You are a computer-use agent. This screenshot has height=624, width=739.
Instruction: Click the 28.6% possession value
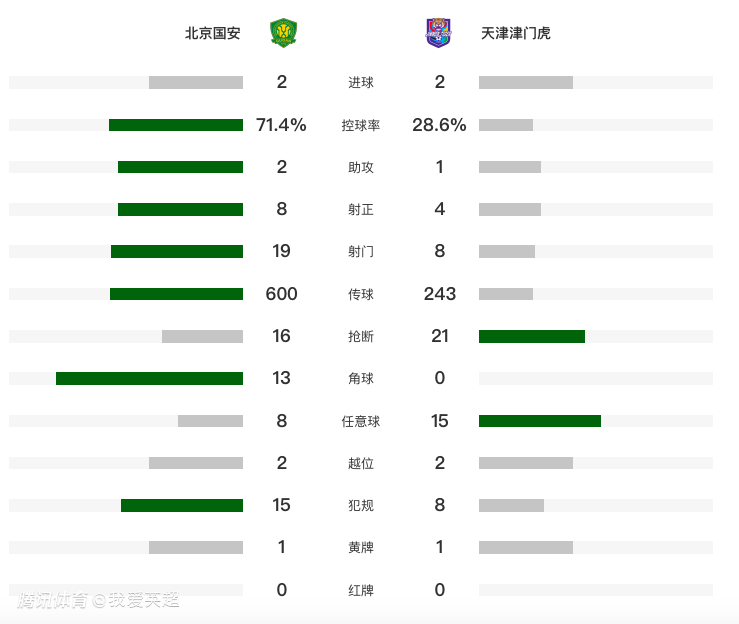[x=439, y=125]
